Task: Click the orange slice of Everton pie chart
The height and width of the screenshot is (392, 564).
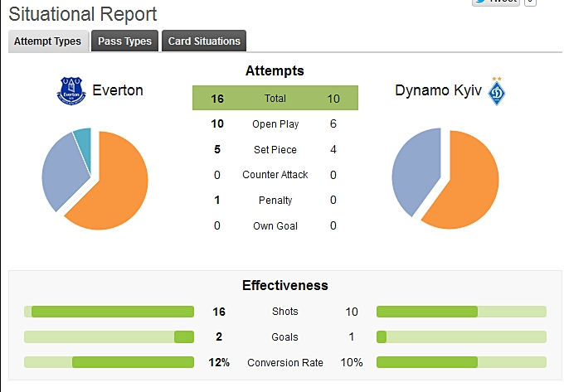Action: pos(116,182)
